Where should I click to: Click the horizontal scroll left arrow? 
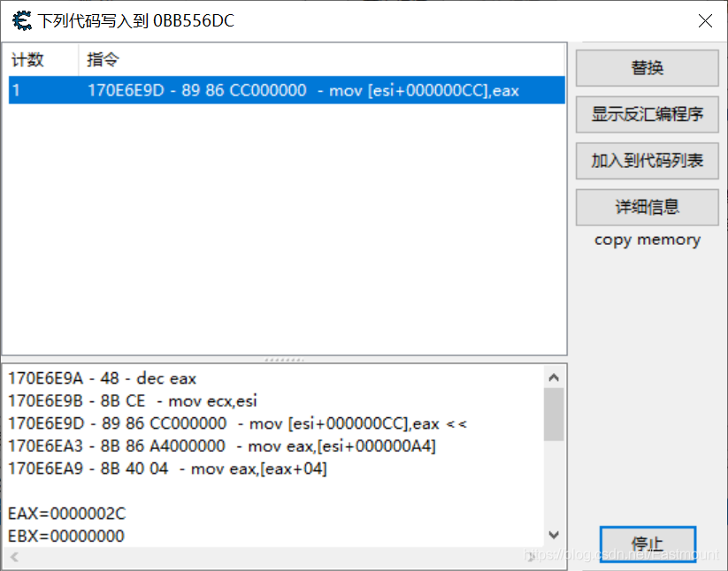pyautogui.click(x=14, y=557)
